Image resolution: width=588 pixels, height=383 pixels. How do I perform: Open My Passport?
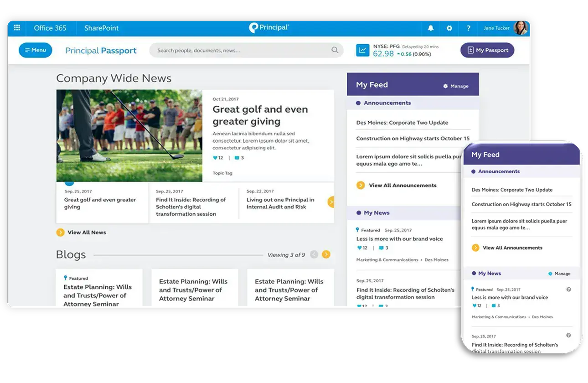coord(487,50)
